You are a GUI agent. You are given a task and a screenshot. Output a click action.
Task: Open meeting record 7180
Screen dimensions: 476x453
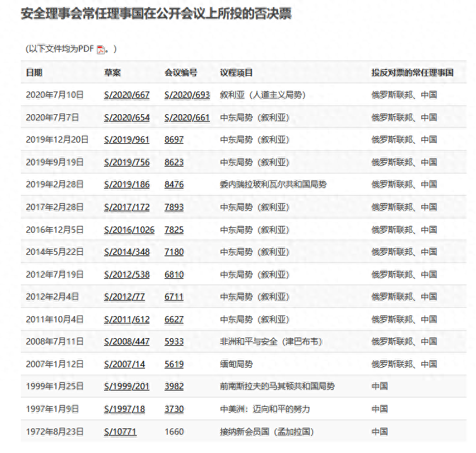[x=174, y=252]
